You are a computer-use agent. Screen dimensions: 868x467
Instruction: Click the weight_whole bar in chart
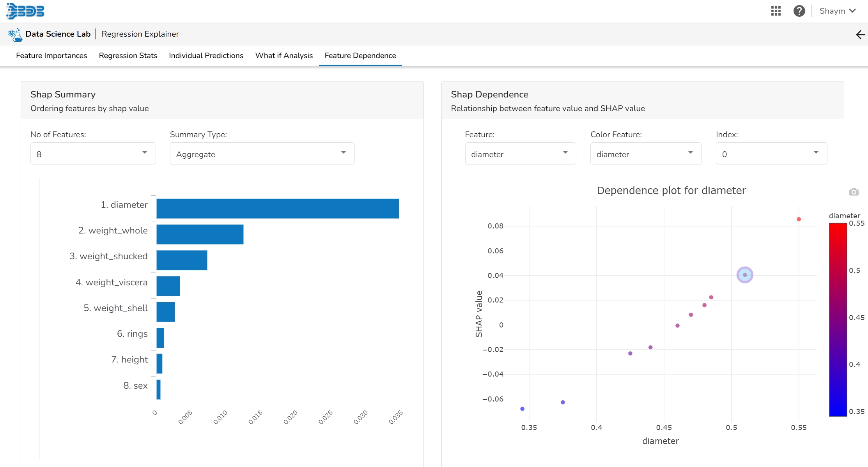coord(200,234)
